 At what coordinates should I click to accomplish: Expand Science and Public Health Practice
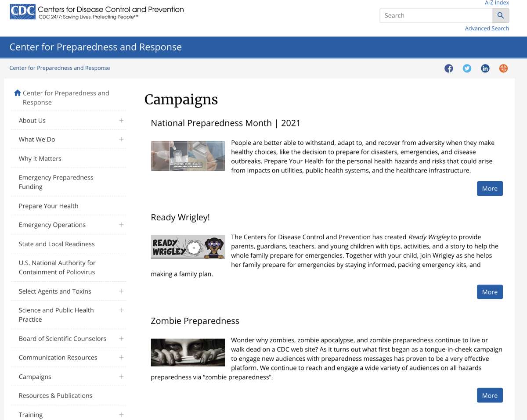(121, 310)
